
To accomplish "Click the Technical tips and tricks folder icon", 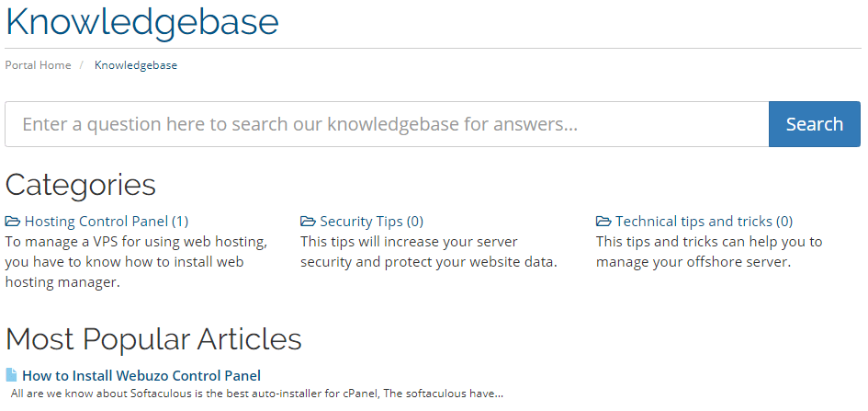I will point(604,222).
